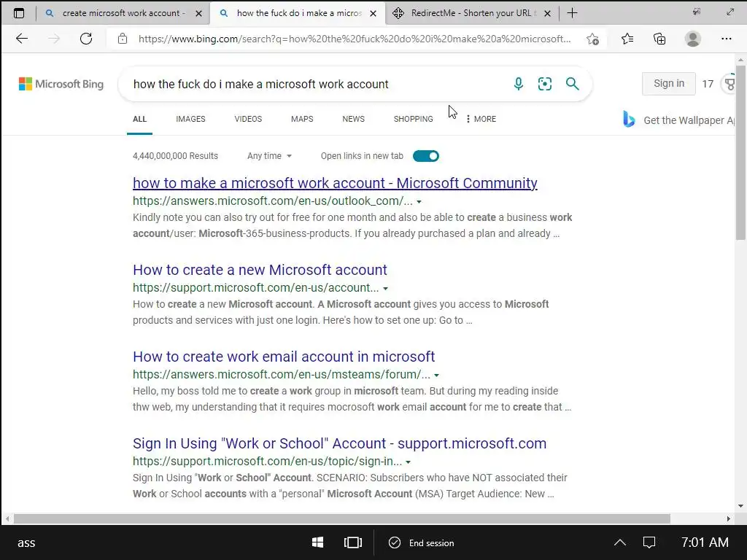This screenshot has width=747, height=560.
Task: Select the ALL results tab
Action: tap(139, 119)
